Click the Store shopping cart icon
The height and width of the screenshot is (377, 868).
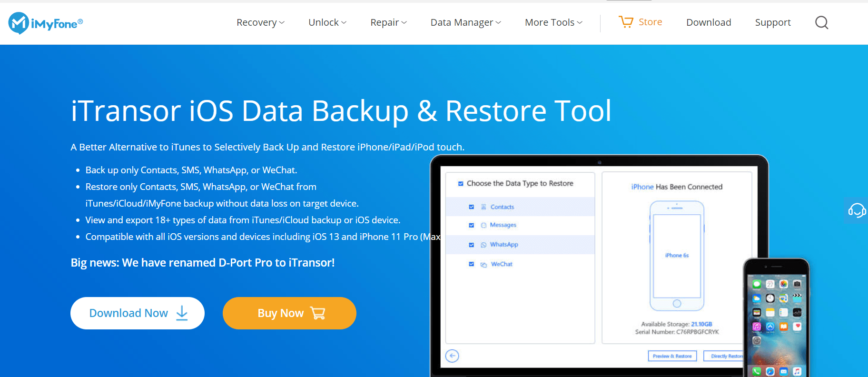click(x=626, y=22)
